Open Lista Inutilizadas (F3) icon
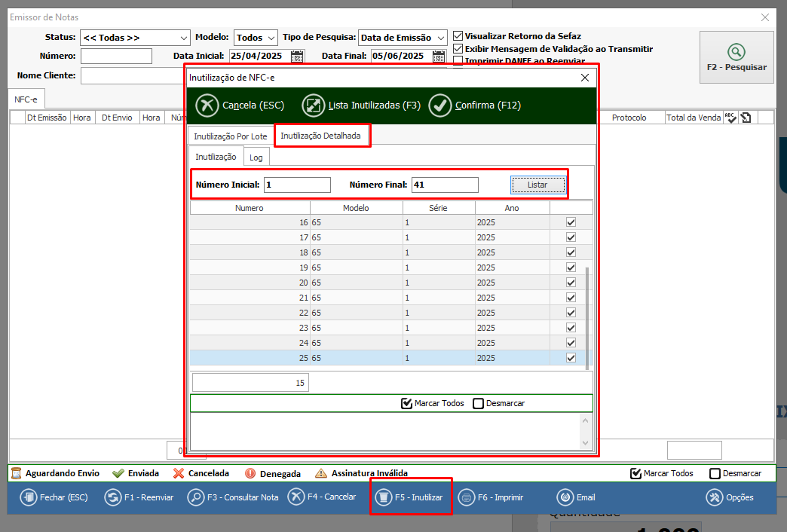The height and width of the screenshot is (532, 787). click(x=314, y=105)
